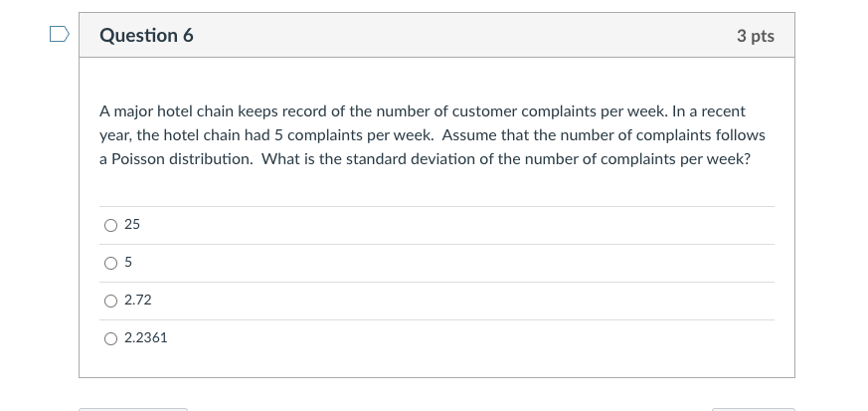This screenshot has width=868, height=411.
Task: Click the answer label text 25
Action: [132, 224]
